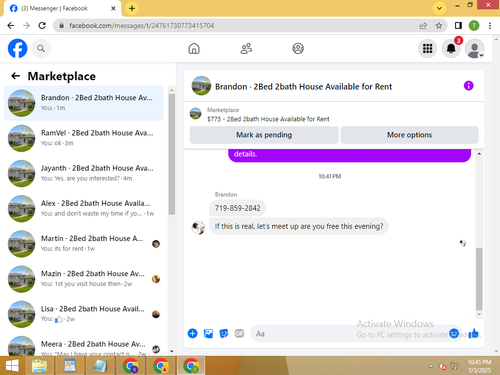Viewport: 500px width, 375px height.
Task: Open RamVel conversation in list
Action: click(84, 138)
